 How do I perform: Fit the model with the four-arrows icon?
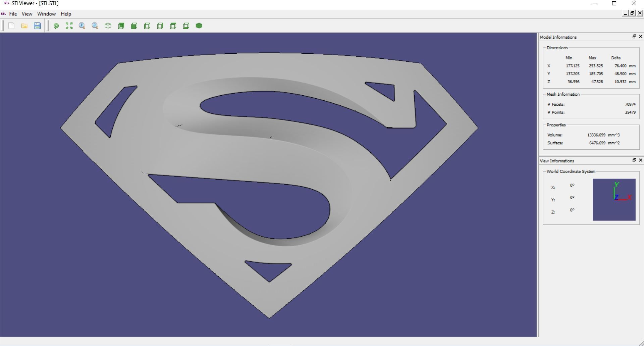click(69, 26)
